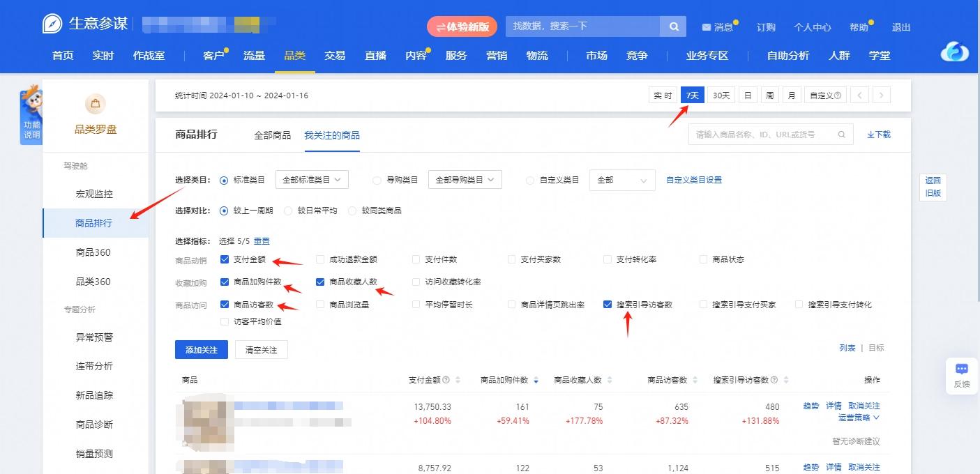Image resolution: width=980 pixels, height=474 pixels.
Task: Enable the 支付件数 checkbox
Action: 415,259
